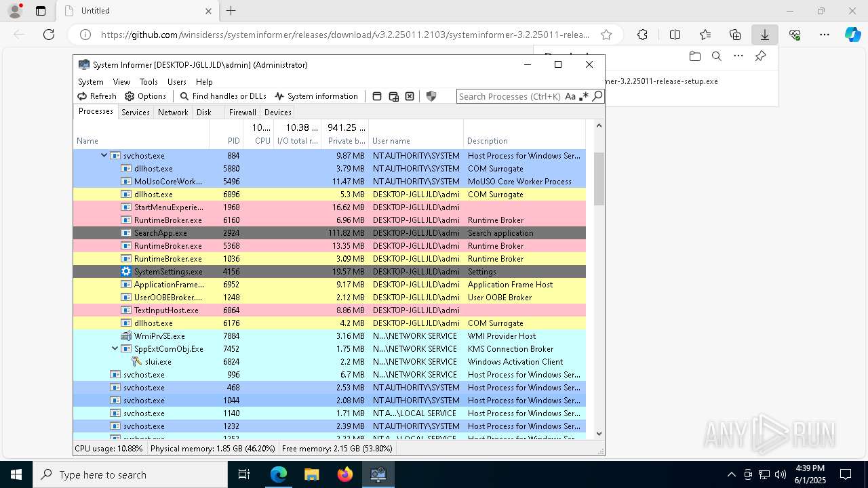Select ApplicationFrameHost process row
Viewport: 868px width, 488px height.
click(x=330, y=284)
